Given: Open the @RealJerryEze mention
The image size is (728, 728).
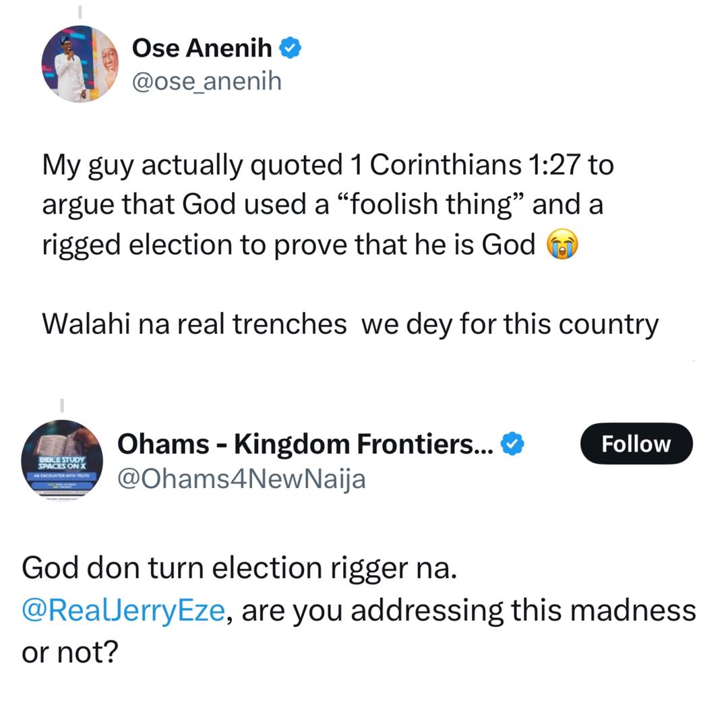Looking at the screenshot, I should tap(123, 610).
